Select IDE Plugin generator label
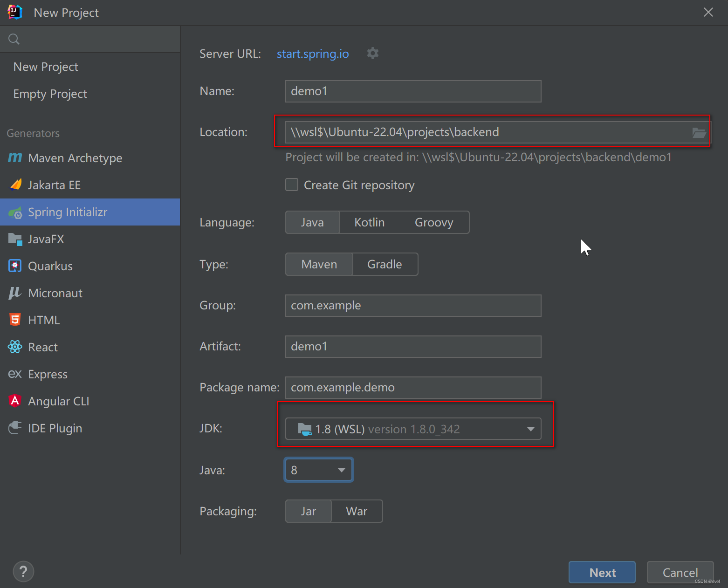728x588 pixels. [55, 428]
